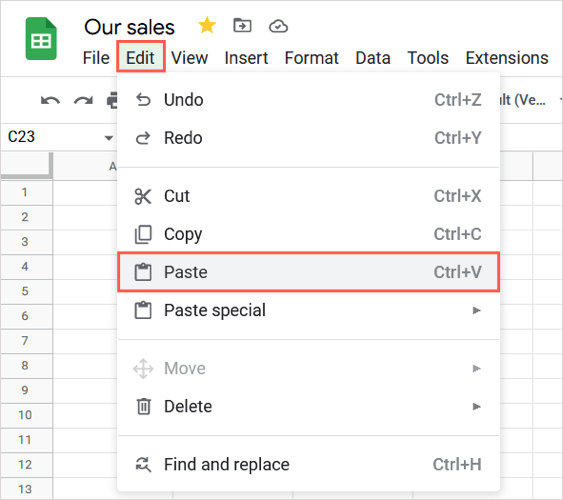Click the toolbar undo arrow
The width and height of the screenshot is (563, 500).
pyautogui.click(x=50, y=100)
